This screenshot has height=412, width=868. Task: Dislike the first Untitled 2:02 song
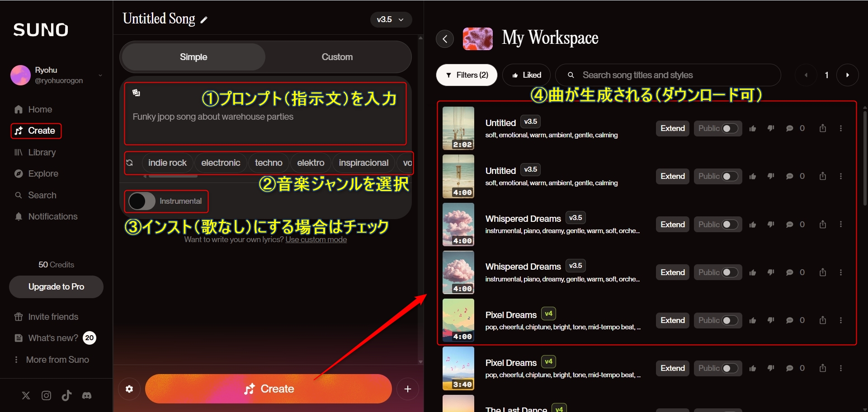point(771,128)
